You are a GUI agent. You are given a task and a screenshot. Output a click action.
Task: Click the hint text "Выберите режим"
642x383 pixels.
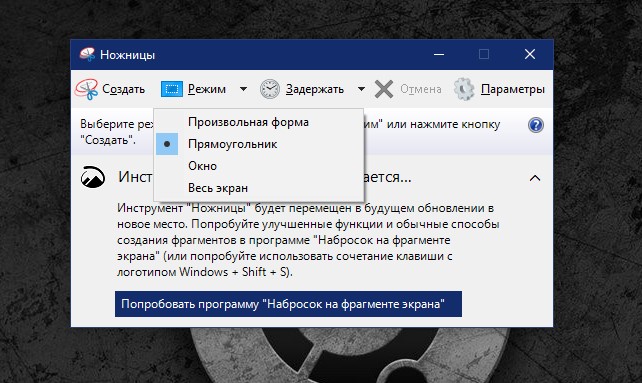coord(117,124)
